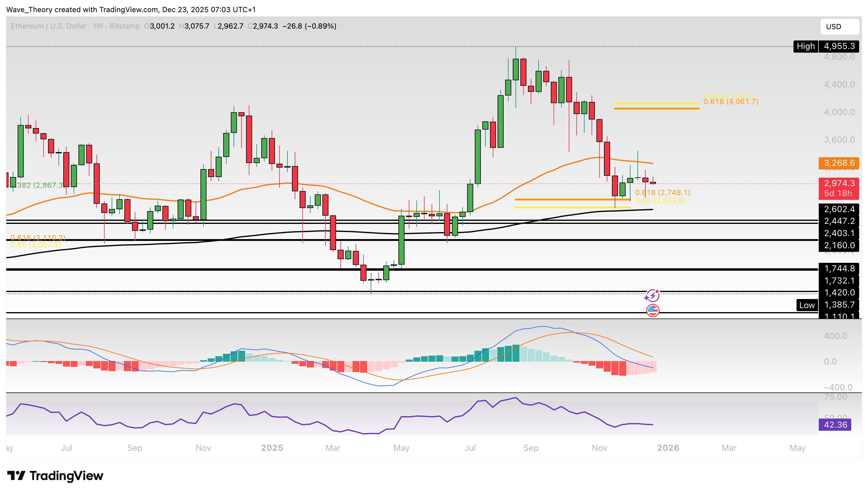
Task: Click the 1W timeframe in chart legend
Action: point(98,26)
